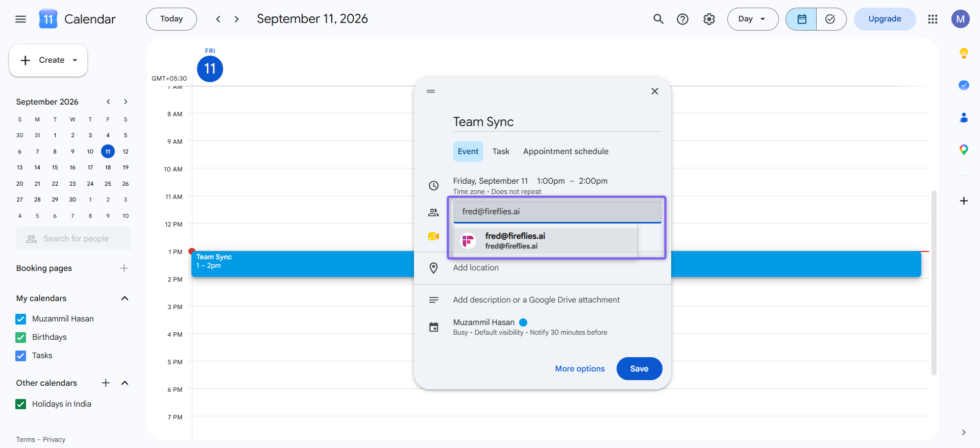Click the Search for people field

(x=73, y=239)
